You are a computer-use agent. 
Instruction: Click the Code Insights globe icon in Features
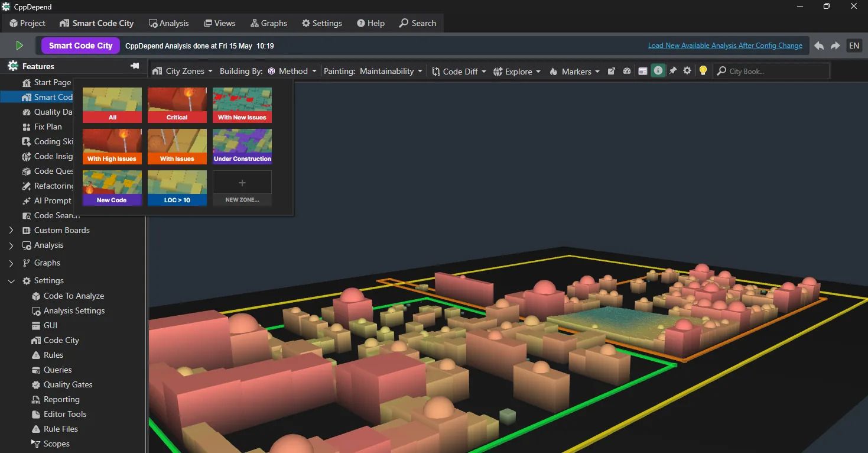(26, 156)
